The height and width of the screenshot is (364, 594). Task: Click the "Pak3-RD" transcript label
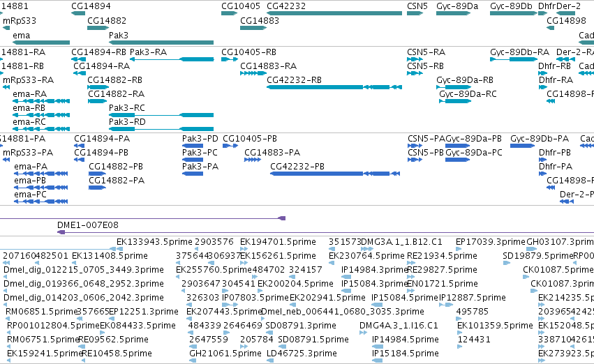(127, 122)
